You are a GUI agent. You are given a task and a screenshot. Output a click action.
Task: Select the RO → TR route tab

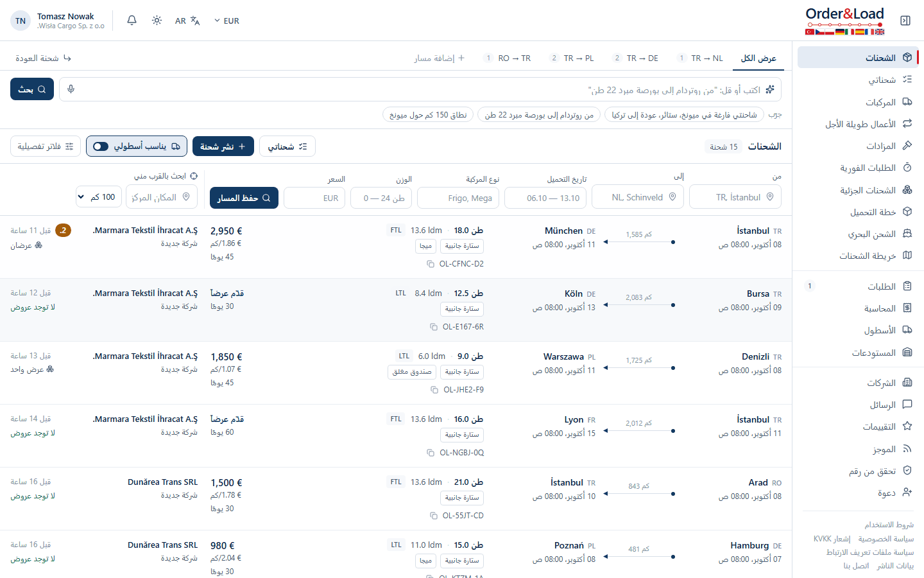coord(508,58)
